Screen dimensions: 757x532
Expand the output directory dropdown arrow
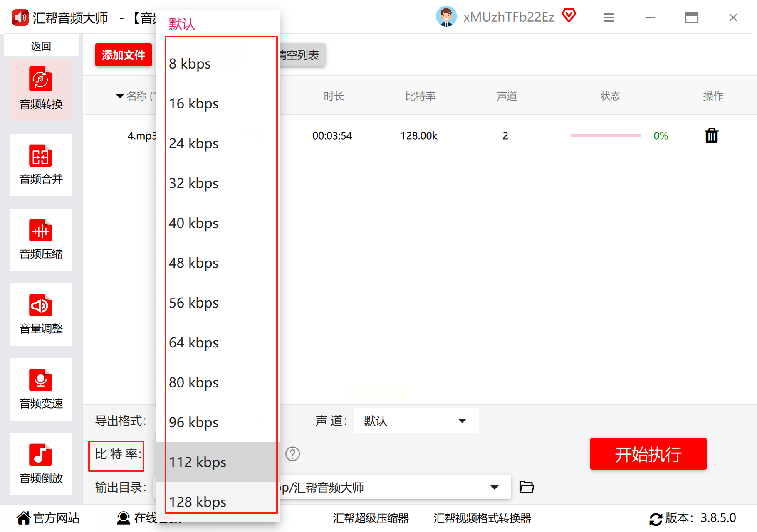pos(494,487)
